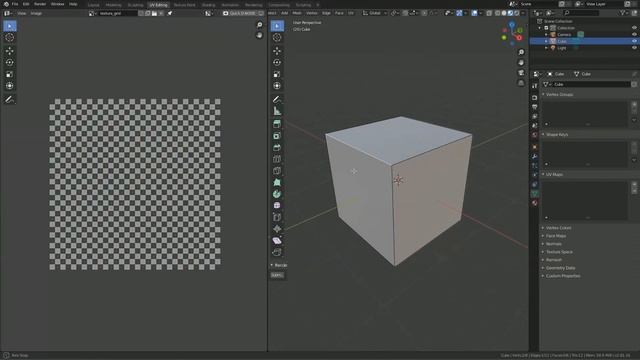This screenshot has width=640, height=360.
Task: Select the Move tool in 3D viewport
Action: (277, 51)
